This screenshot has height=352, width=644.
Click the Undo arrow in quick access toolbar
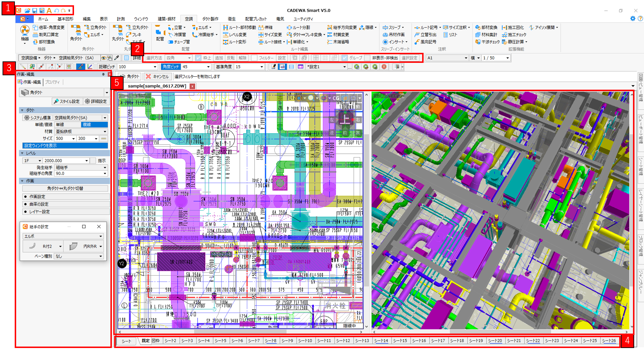pos(56,10)
